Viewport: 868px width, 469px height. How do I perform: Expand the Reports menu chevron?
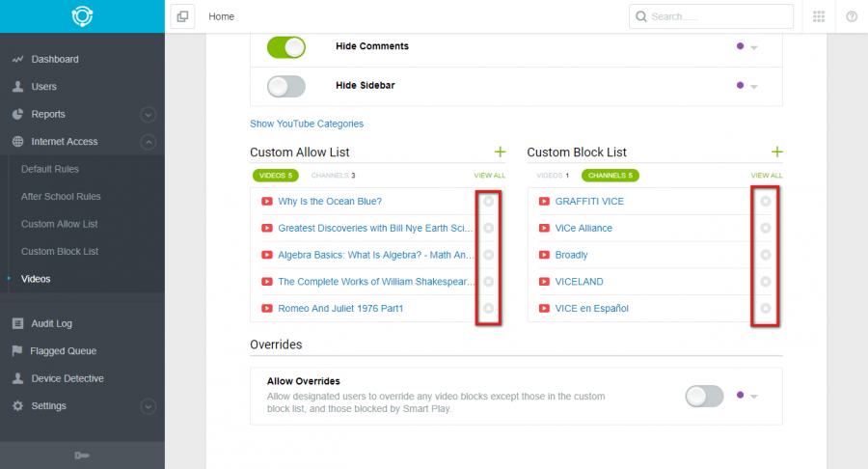coord(148,115)
